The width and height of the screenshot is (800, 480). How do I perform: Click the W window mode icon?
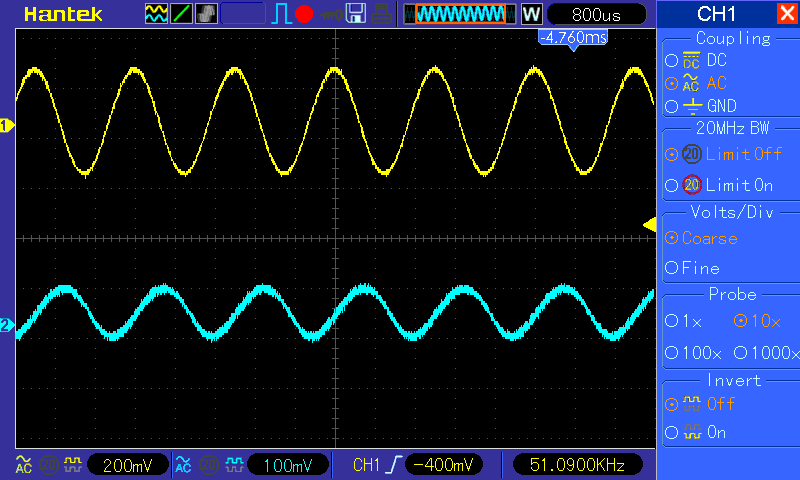[531, 14]
